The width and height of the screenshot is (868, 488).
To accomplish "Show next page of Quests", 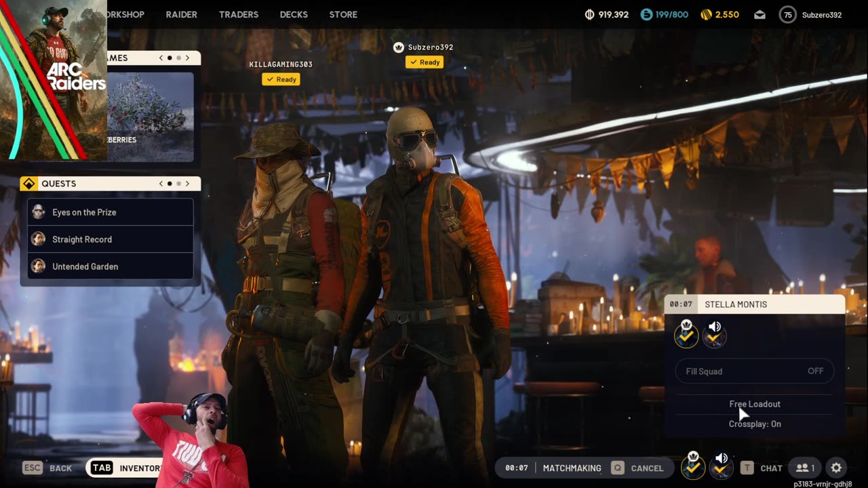I will (x=187, y=184).
